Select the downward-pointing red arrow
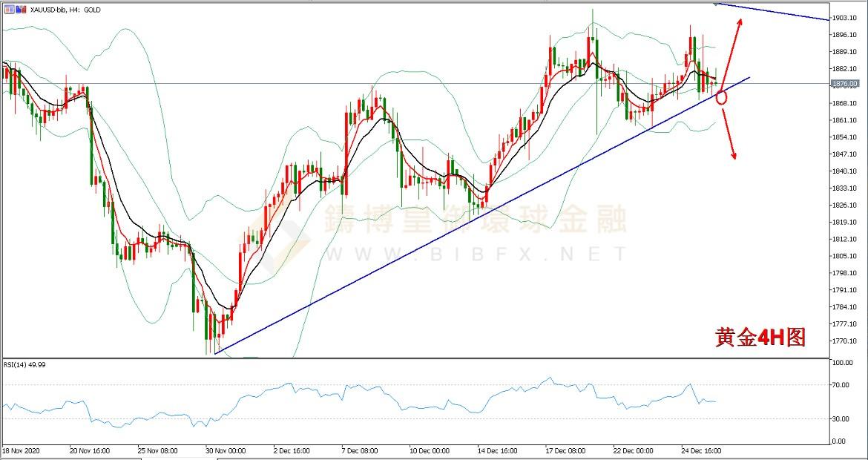This screenshot has width=868, height=460. [x=730, y=135]
